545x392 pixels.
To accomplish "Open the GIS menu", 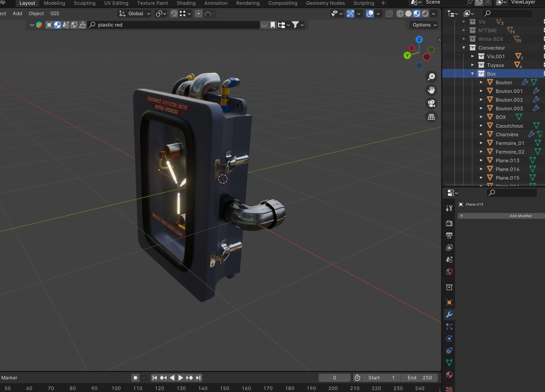I will coord(54,13).
